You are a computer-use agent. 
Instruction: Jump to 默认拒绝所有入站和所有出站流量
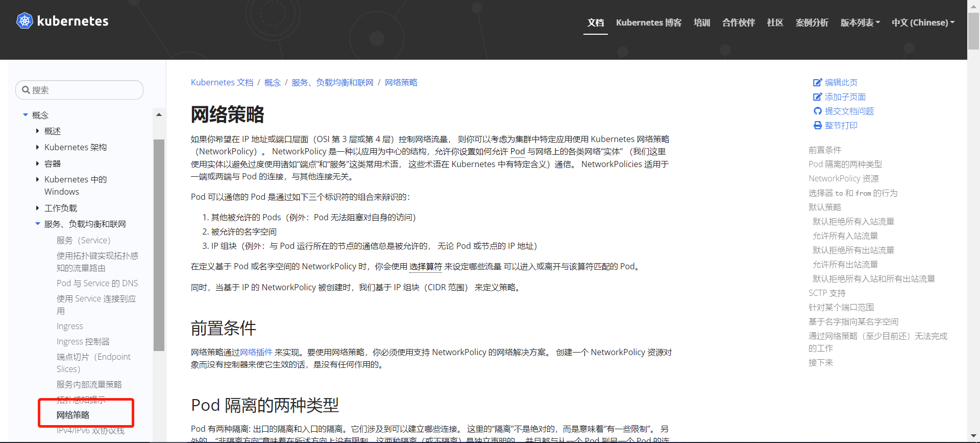click(x=874, y=278)
